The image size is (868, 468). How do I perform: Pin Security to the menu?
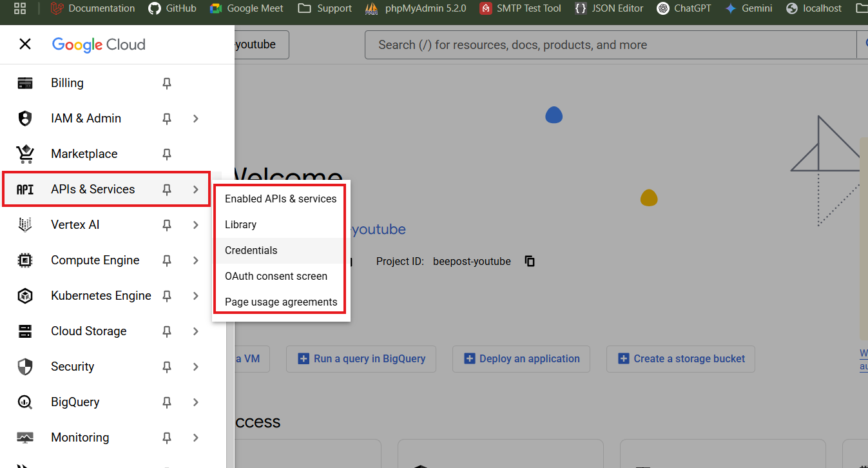(167, 367)
